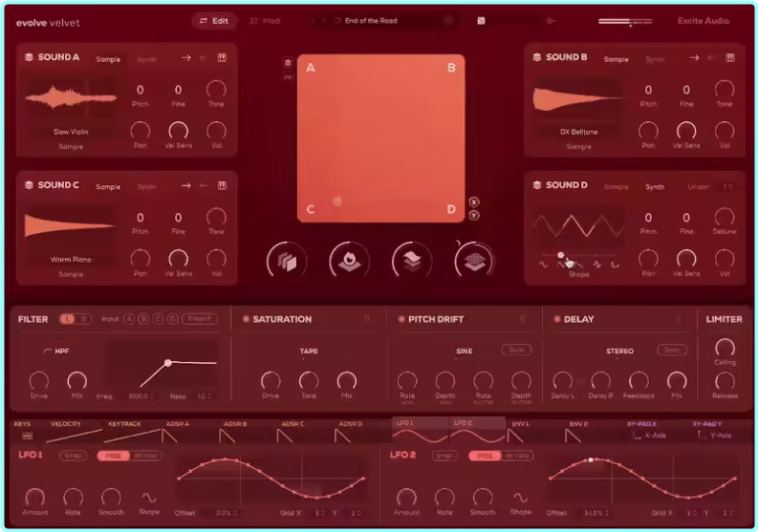The width and height of the screenshot is (758, 532).
Task: Open Warm Piano sample selector in Sound C
Action: [x=71, y=260]
